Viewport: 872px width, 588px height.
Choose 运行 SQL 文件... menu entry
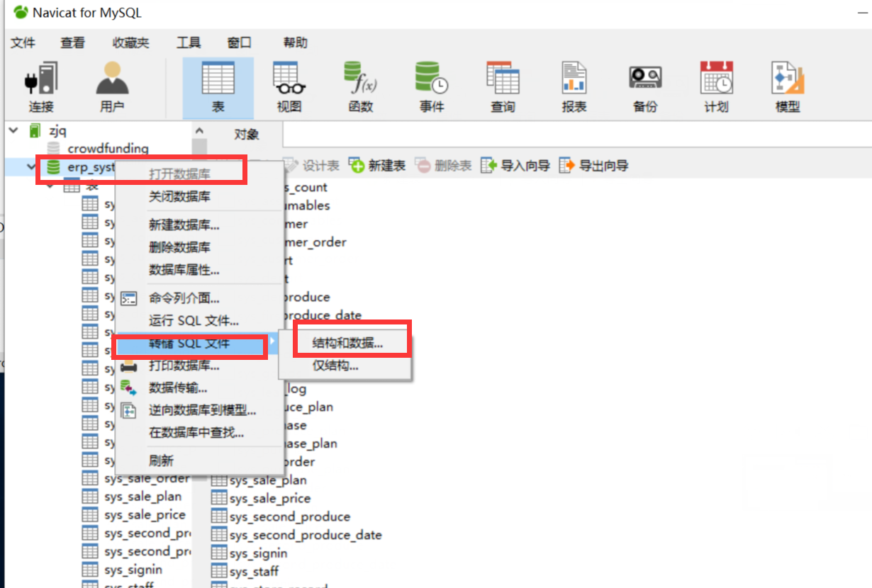click(x=199, y=321)
